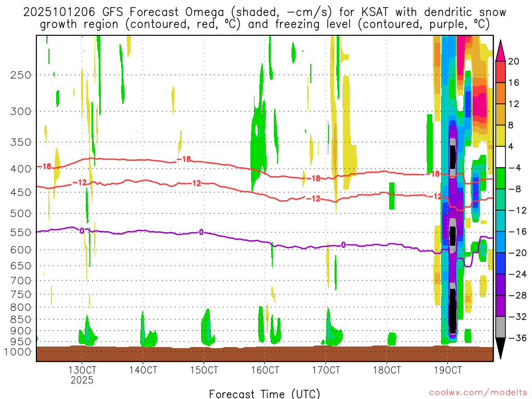This screenshot has width=532, height=399.
Task: Click the 180CT time axis label
Action: [387, 370]
